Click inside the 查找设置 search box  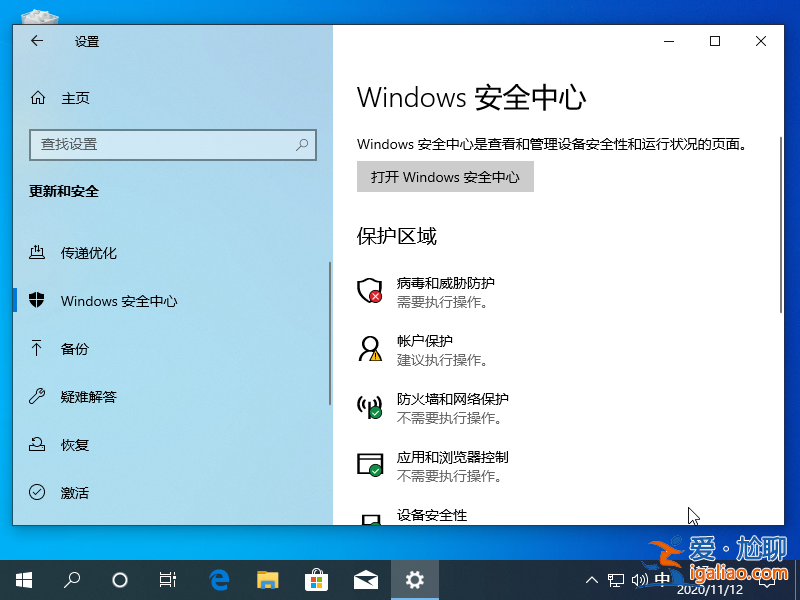tap(172, 145)
